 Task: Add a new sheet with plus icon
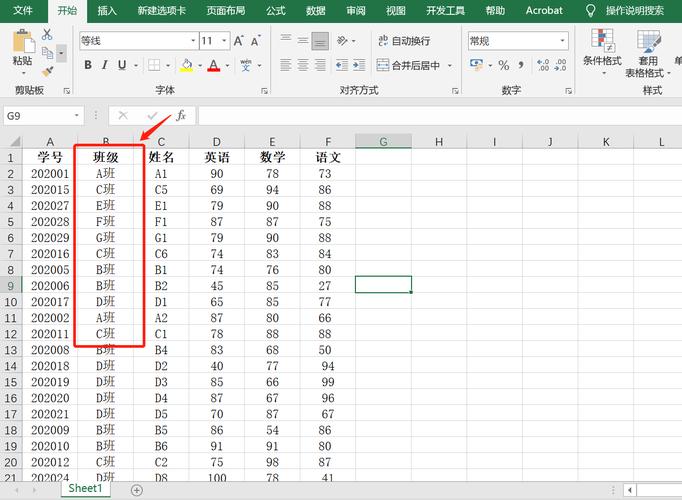(x=136, y=489)
